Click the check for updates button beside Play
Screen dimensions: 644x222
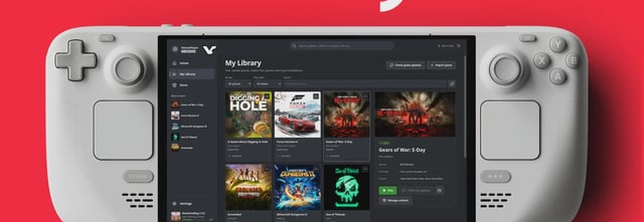(x=416, y=190)
